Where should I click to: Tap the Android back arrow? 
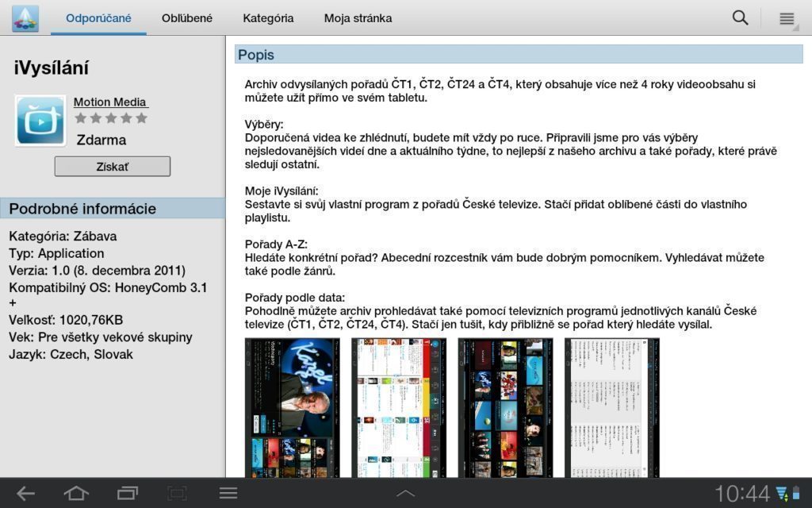(x=25, y=493)
